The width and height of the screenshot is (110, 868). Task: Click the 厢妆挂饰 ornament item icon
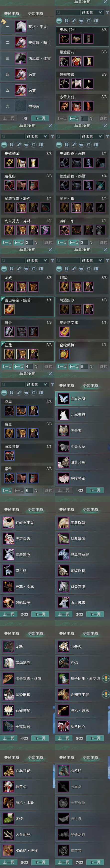pyautogui.click(x=9, y=456)
